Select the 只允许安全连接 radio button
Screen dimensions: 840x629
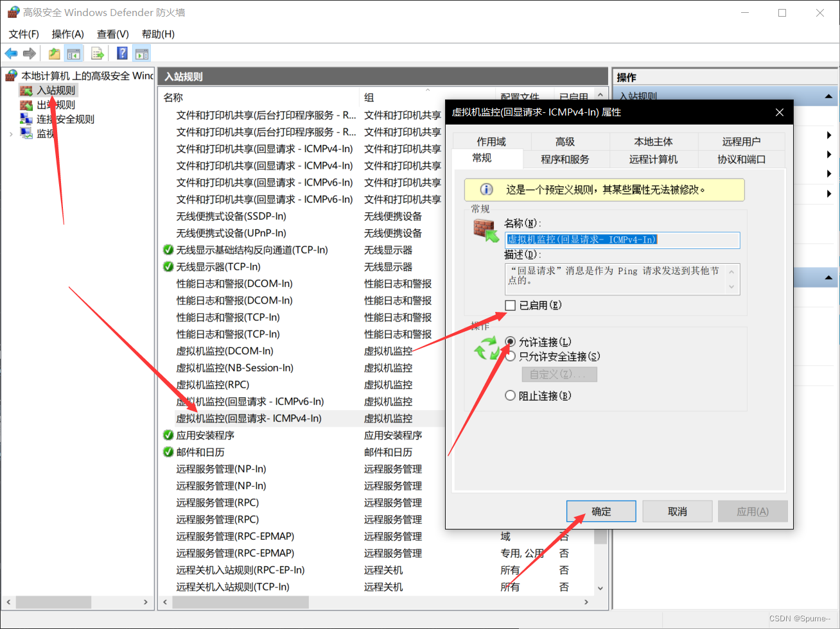510,356
